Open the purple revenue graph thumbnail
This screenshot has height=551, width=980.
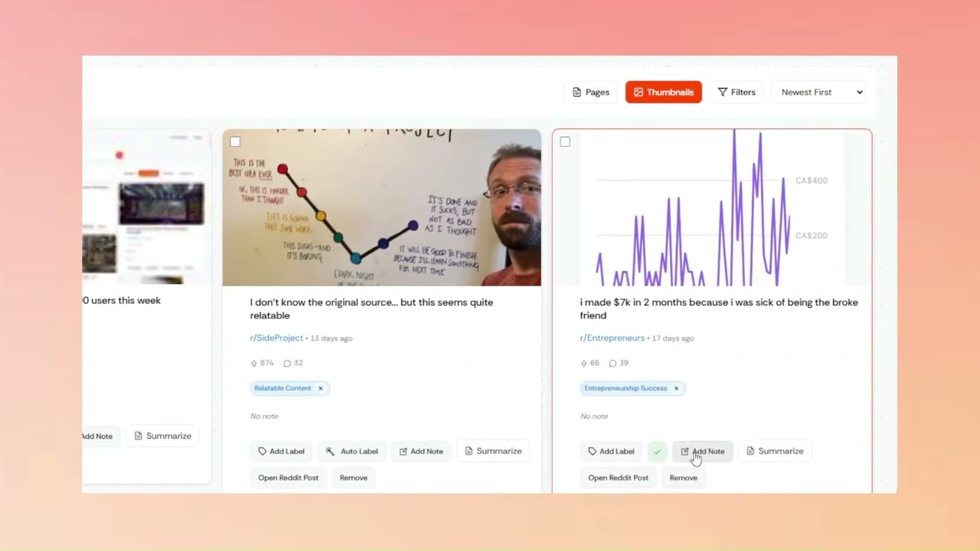click(712, 207)
